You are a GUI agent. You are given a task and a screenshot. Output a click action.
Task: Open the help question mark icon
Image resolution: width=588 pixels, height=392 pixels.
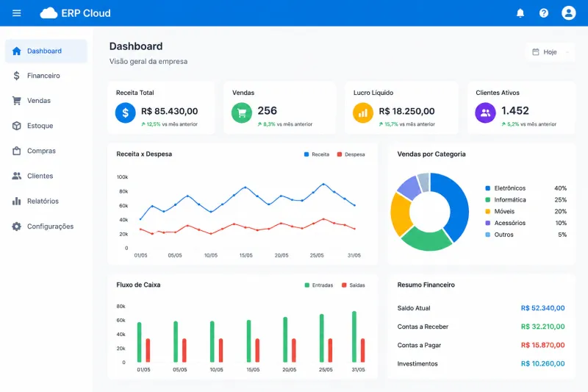pyautogui.click(x=544, y=13)
